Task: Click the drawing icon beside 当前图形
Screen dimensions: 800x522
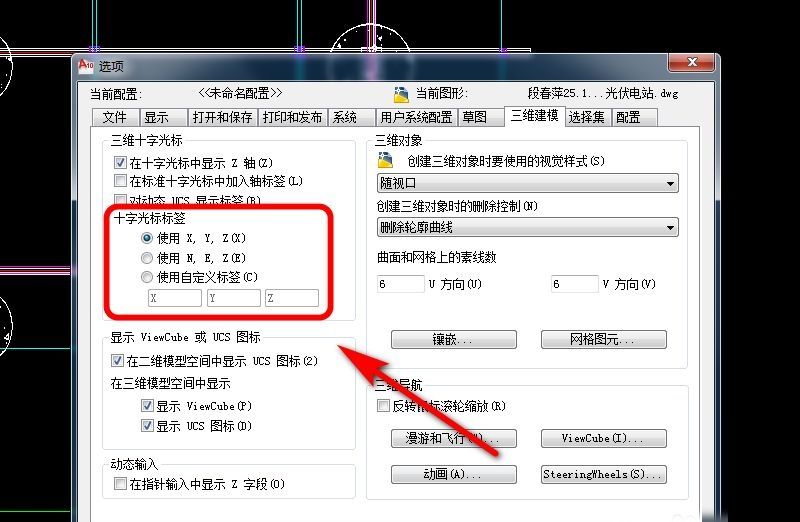Action: (402, 94)
